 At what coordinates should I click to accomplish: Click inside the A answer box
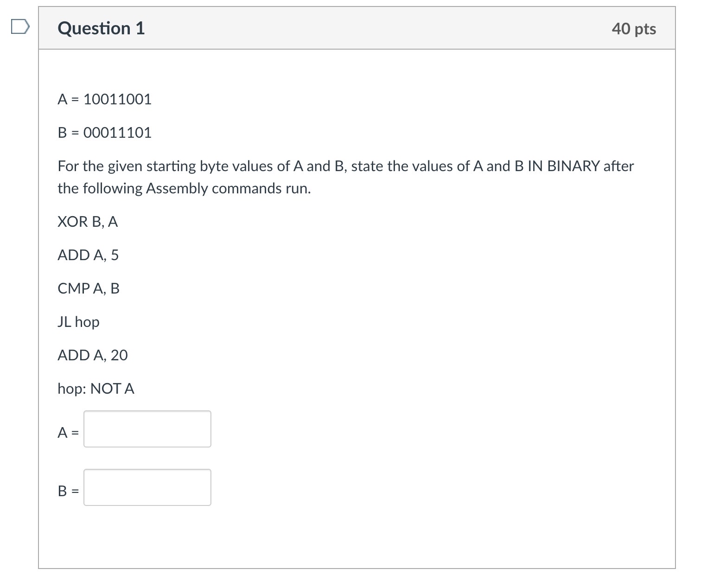(x=146, y=429)
